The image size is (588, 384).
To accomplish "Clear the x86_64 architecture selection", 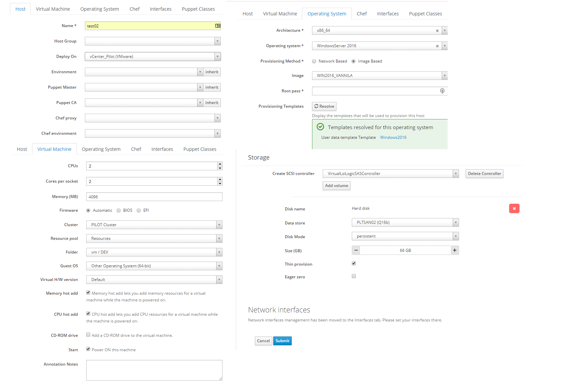I will [x=437, y=31].
